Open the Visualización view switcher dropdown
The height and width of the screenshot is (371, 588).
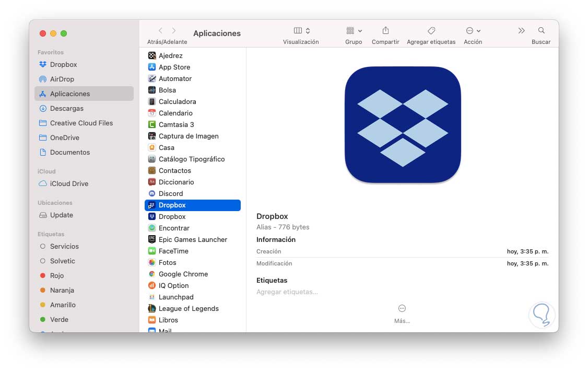pyautogui.click(x=301, y=30)
